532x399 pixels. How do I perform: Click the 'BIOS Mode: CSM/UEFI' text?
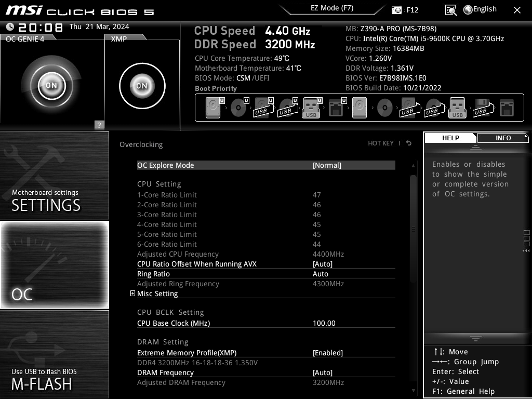(x=232, y=78)
